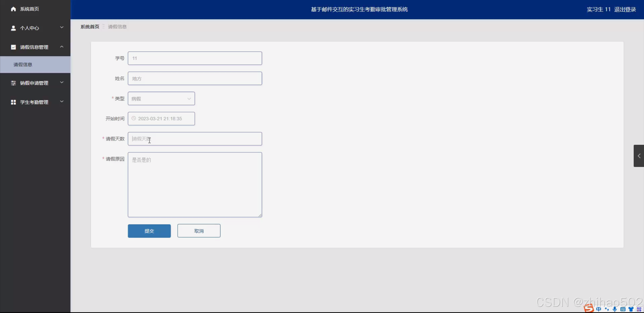644x313 pixels.
Task: Click the clock icon in 开始时间 field
Action: pyautogui.click(x=134, y=118)
